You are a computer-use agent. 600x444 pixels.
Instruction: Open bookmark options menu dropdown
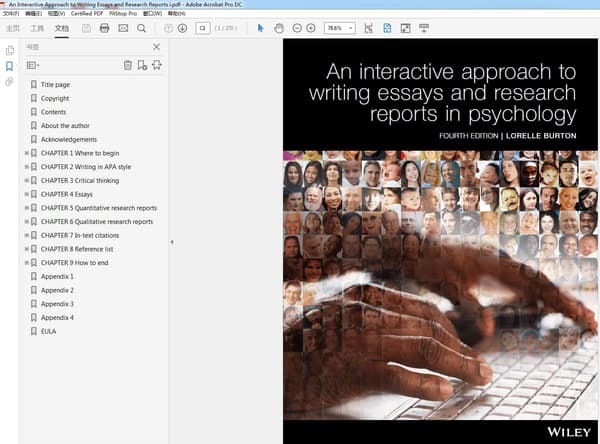coord(33,65)
